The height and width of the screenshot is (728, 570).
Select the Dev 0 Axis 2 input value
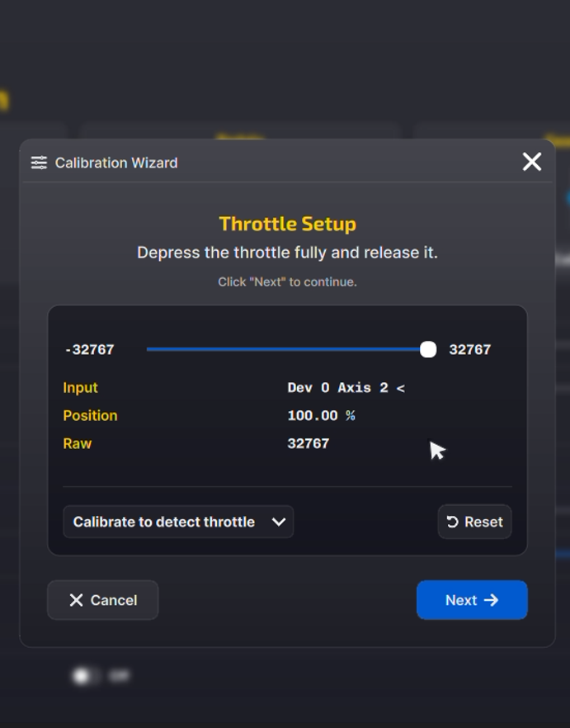346,388
